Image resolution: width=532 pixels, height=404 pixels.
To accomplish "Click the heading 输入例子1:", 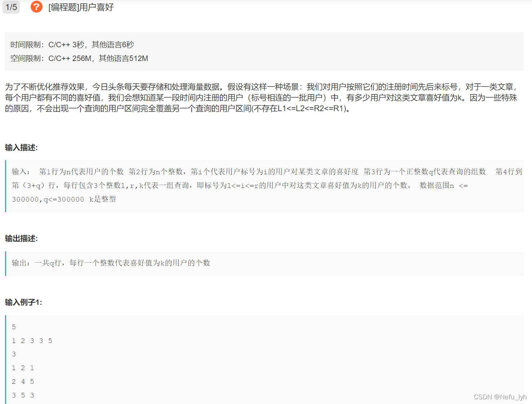I will (x=23, y=302).
